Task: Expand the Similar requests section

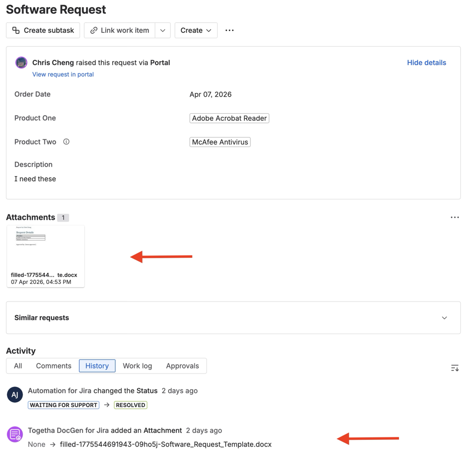Action: pyautogui.click(x=444, y=318)
